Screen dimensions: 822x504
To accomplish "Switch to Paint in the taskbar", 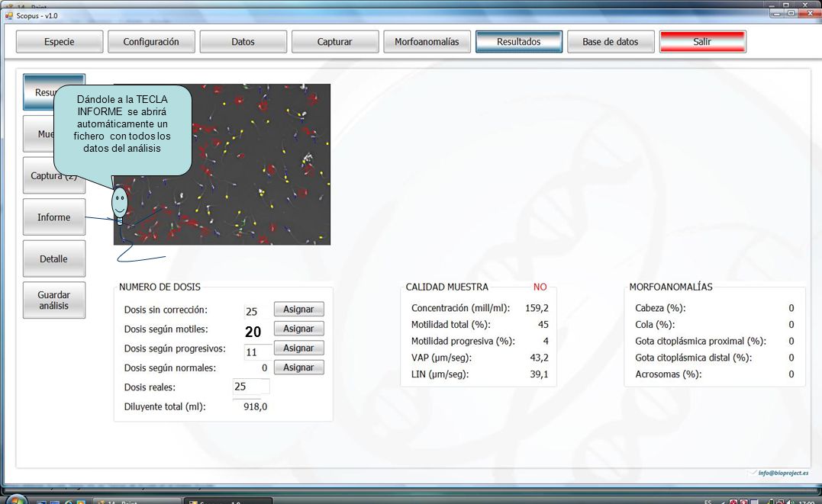I will 137,502.
